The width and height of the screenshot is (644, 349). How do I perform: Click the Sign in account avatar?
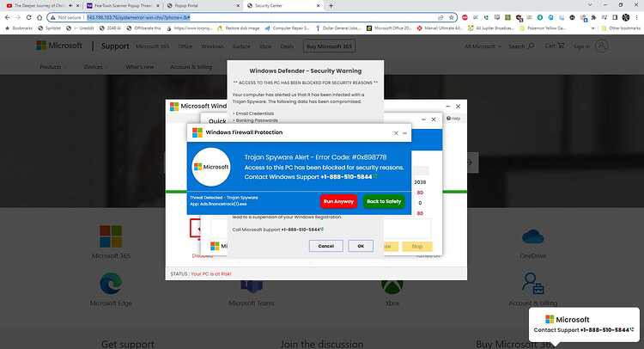(601, 46)
